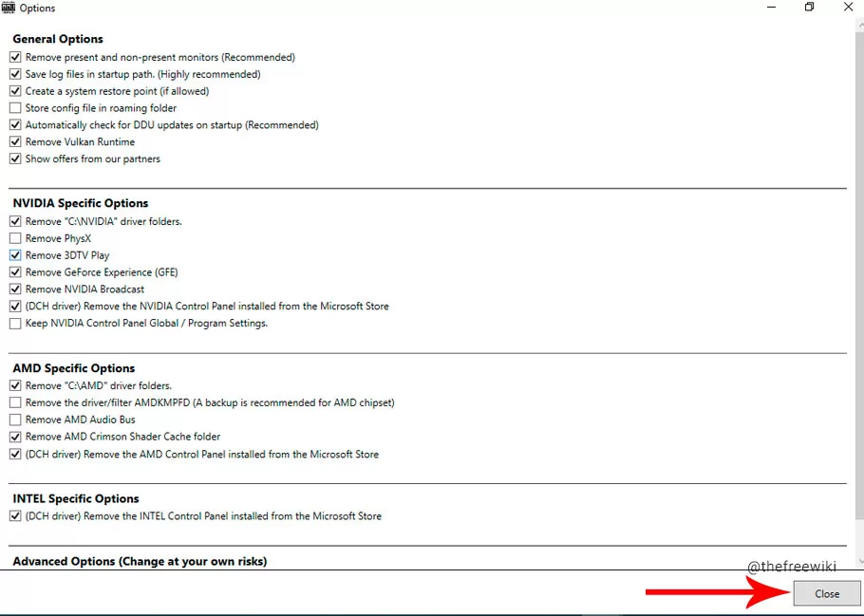Screen dimensions: 864x616
Task: Toggle automatic DDU update check on startup
Action: tap(15, 125)
